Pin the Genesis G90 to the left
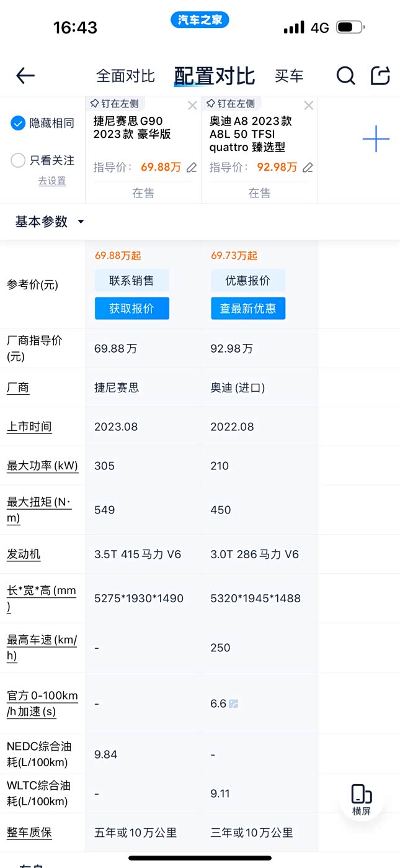 click(x=115, y=104)
